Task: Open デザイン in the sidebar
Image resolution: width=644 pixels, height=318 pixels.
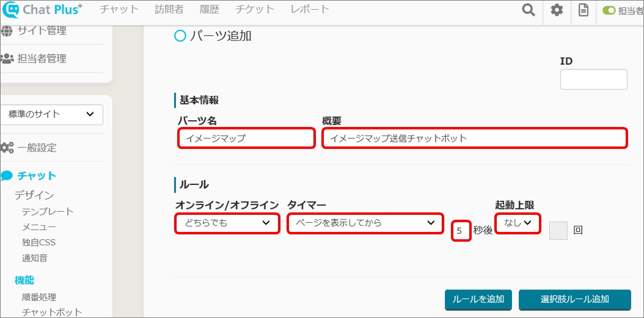Action: click(34, 195)
